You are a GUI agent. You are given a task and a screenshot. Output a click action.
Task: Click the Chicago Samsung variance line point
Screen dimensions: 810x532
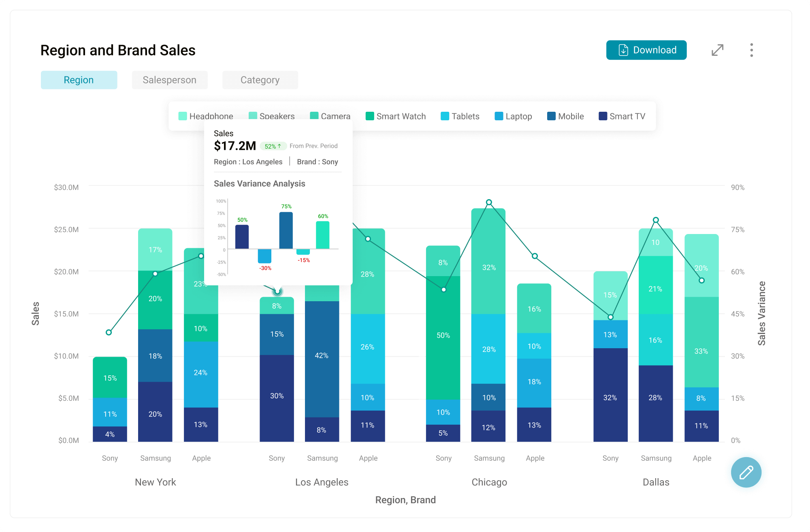tap(489, 202)
